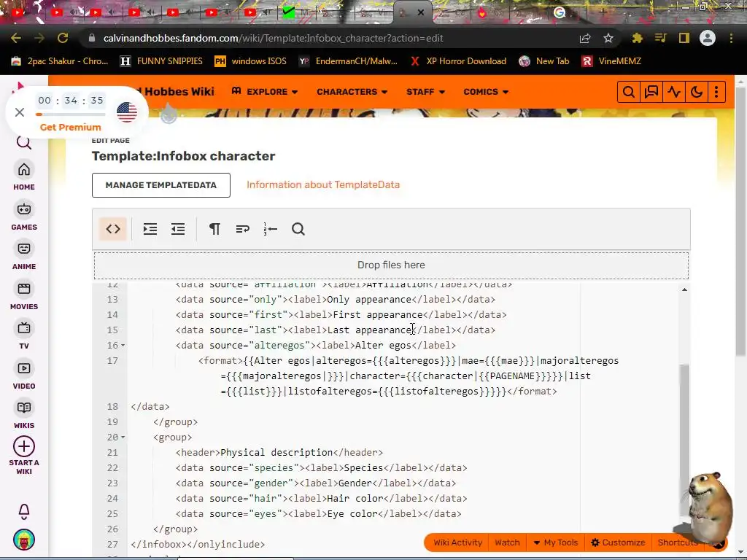The width and height of the screenshot is (747, 560).
Task: Click the wiki search magnifier icon
Action: [628, 92]
